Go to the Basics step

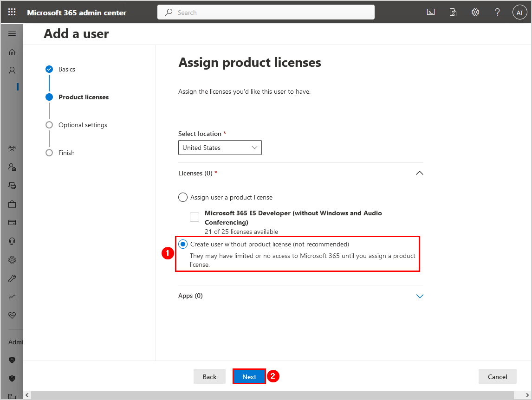point(66,69)
